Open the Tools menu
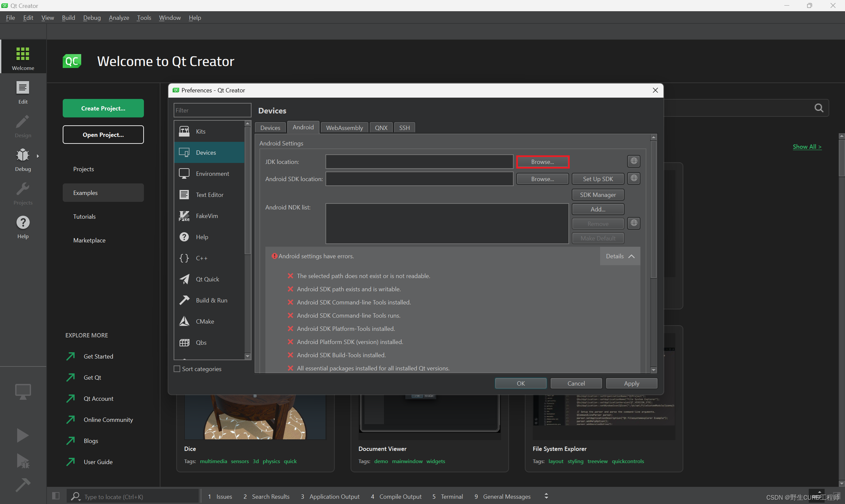Screen dimensions: 845x504 click(x=144, y=18)
